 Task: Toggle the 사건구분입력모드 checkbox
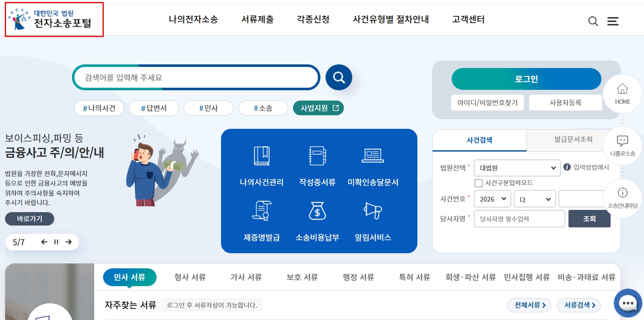click(479, 183)
